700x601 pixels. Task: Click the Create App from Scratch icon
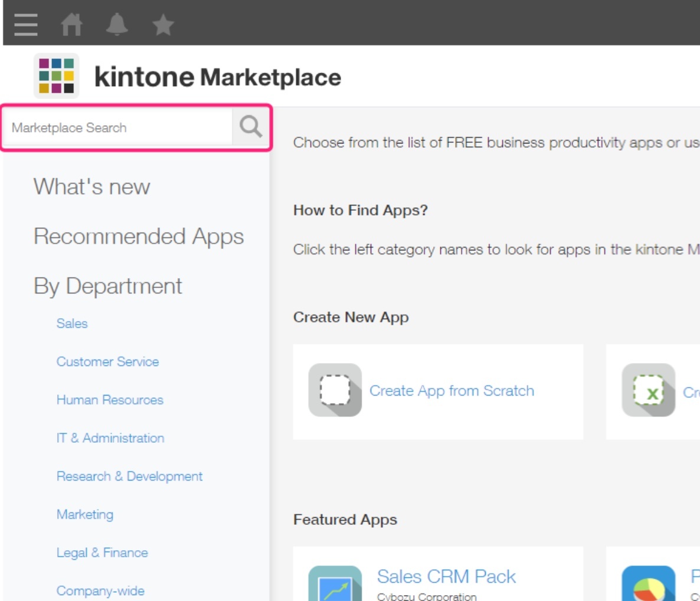point(335,390)
